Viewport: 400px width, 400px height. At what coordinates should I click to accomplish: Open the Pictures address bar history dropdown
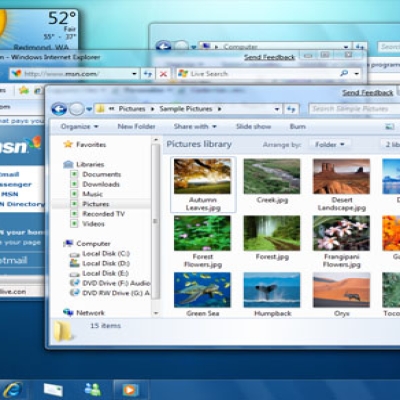pos(277,109)
